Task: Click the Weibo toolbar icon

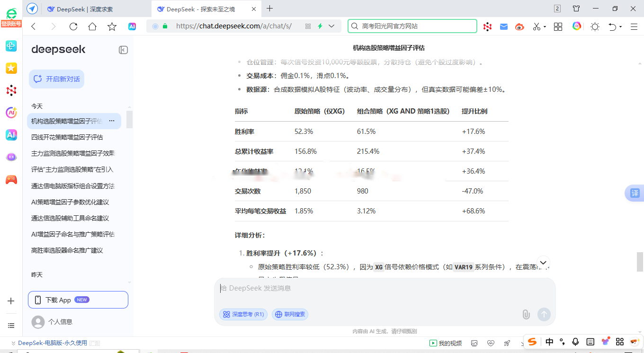Action: (x=520, y=27)
